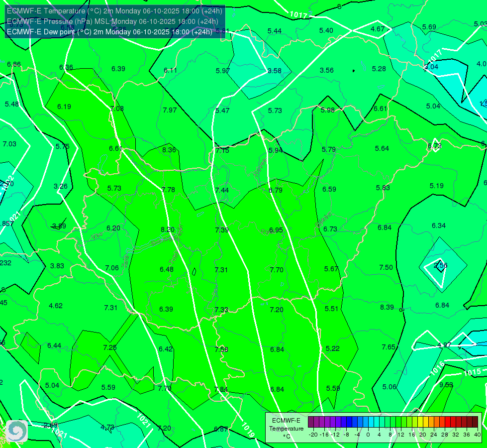Click the 7.50 dew point value

coord(386,267)
